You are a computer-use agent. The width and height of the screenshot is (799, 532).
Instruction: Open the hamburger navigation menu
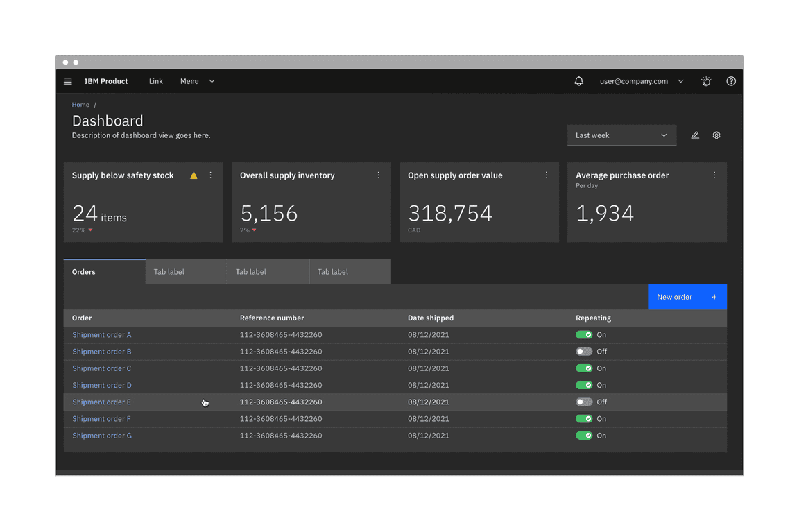[x=67, y=81]
